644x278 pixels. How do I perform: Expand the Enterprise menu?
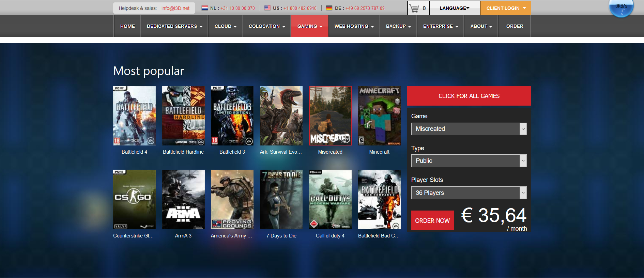click(x=441, y=26)
